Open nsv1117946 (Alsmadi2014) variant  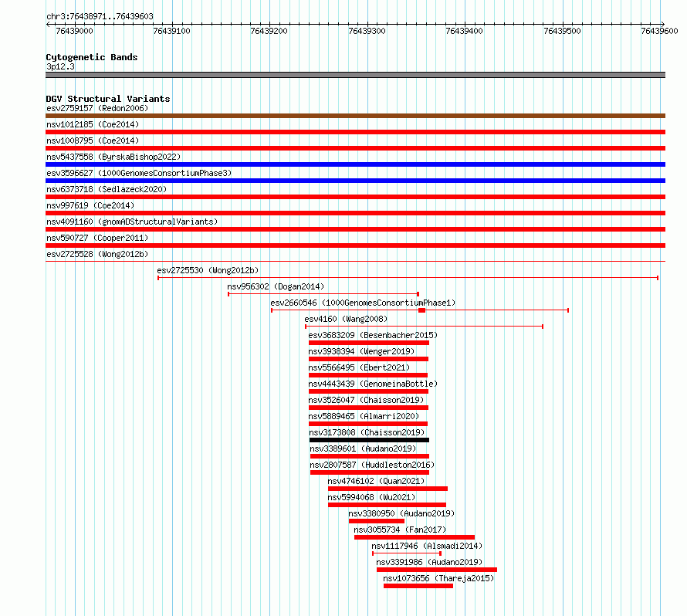(427, 546)
